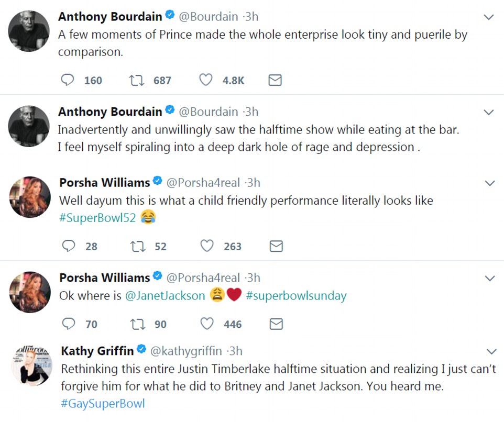Screen dimensions: 504x422
Task: Send Bourdain's Prince tweet via direct message
Action: click(275, 80)
